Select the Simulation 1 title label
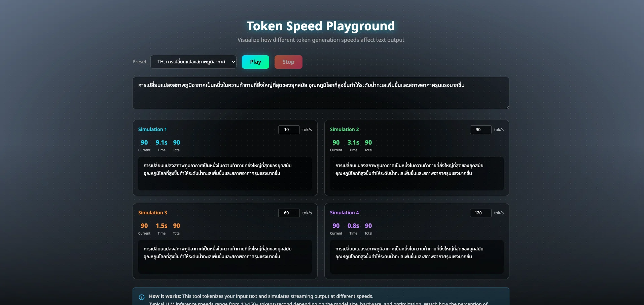The width and height of the screenshot is (644, 305). [x=152, y=129]
